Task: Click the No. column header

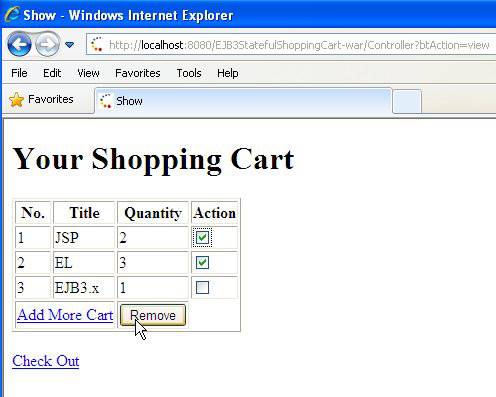Action: 33,213
